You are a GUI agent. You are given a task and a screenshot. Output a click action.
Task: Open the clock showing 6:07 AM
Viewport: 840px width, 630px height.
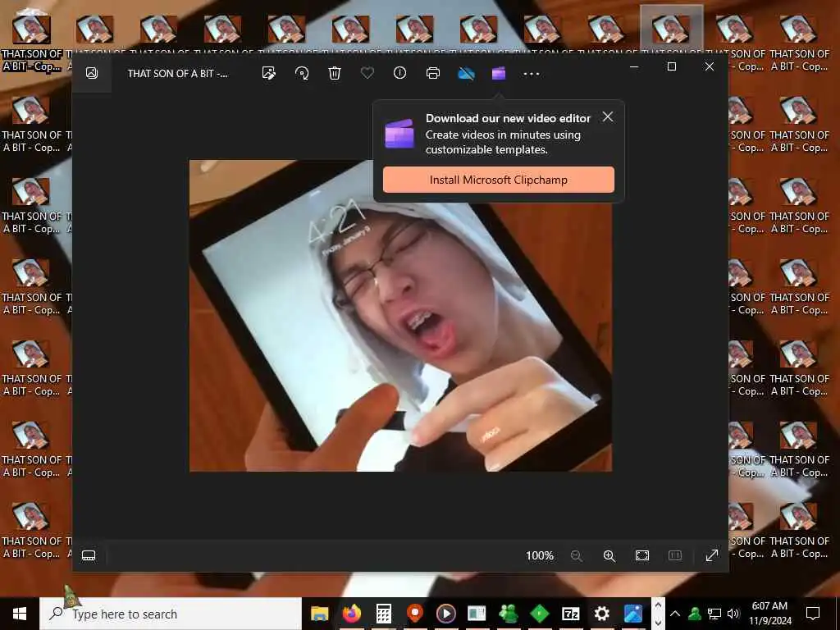[x=769, y=614]
